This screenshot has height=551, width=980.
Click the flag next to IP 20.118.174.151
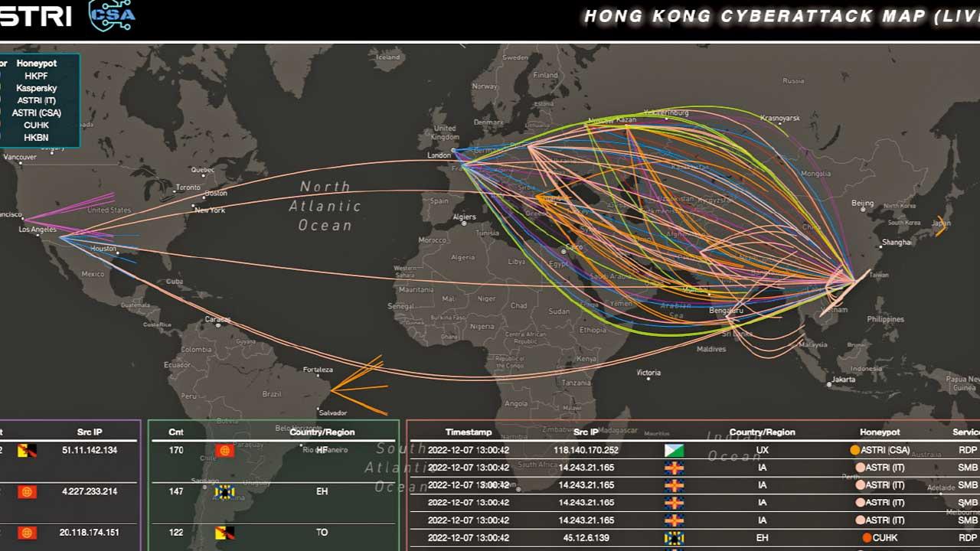[27, 533]
